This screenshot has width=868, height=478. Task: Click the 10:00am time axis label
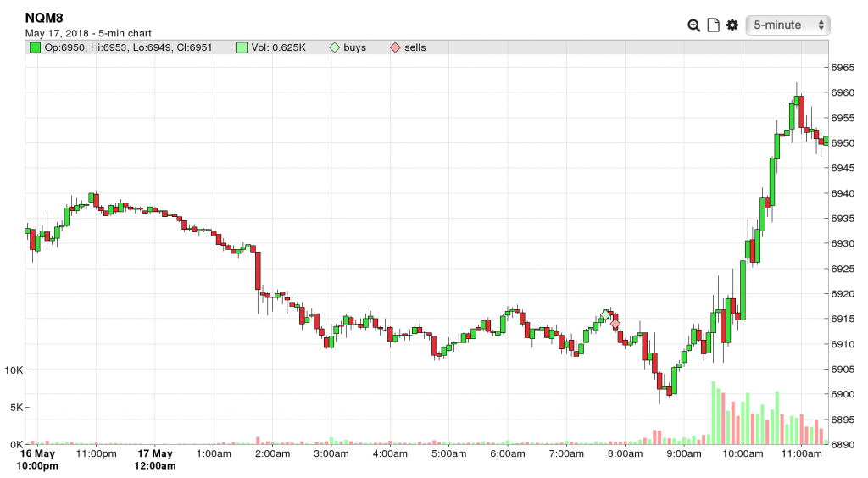click(743, 453)
